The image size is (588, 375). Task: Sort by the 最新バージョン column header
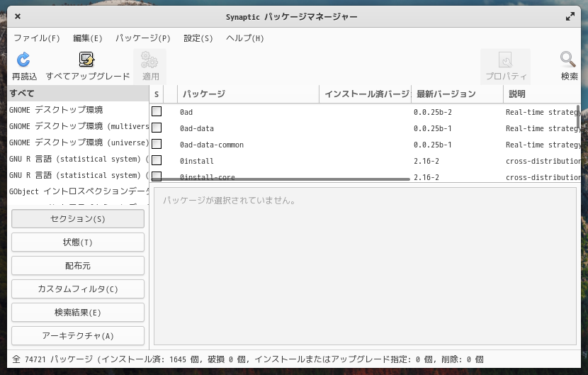457,94
